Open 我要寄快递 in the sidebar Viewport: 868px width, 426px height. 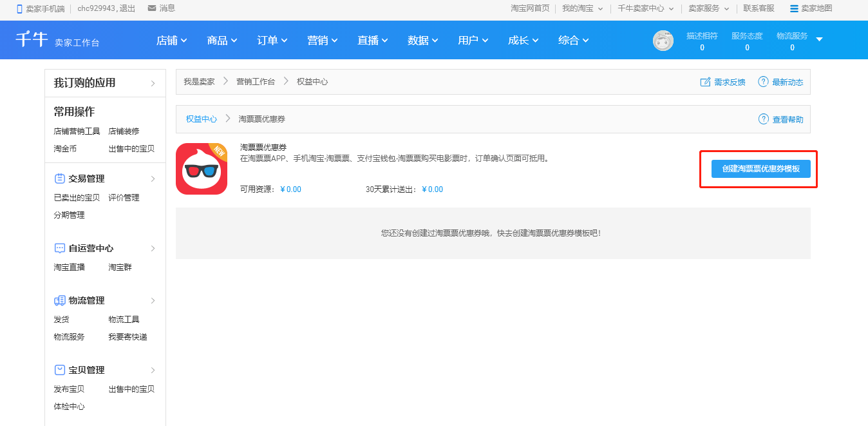click(x=127, y=337)
